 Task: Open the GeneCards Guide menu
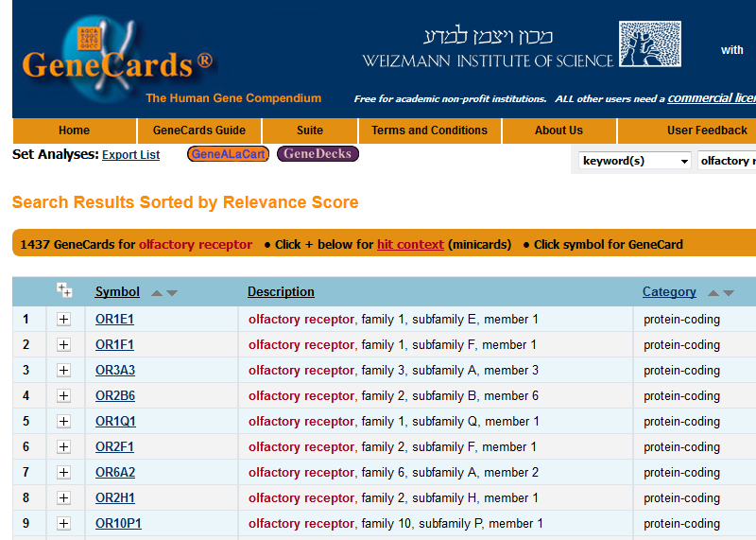(x=199, y=131)
